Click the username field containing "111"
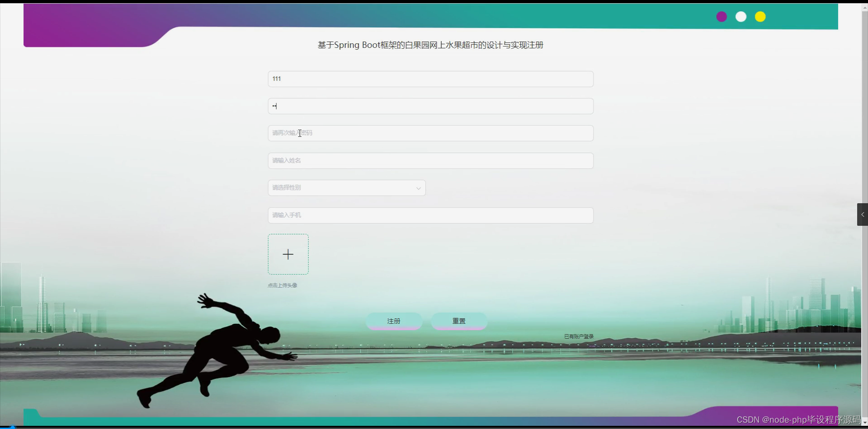This screenshot has height=429, width=868. coord(430,79)
